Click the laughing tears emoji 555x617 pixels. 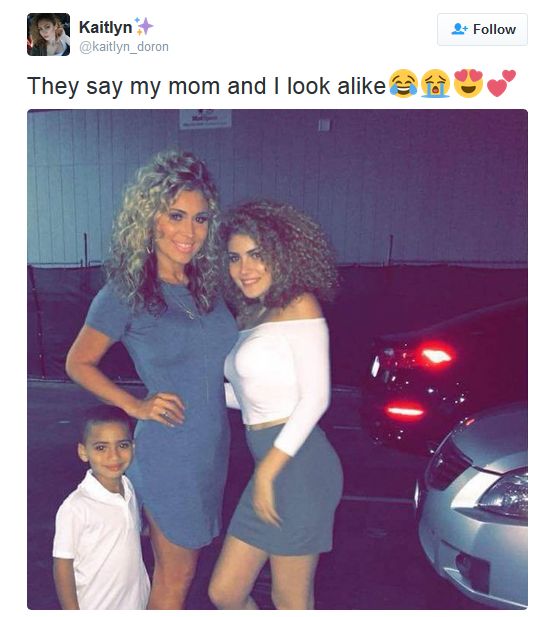[403, 83]
